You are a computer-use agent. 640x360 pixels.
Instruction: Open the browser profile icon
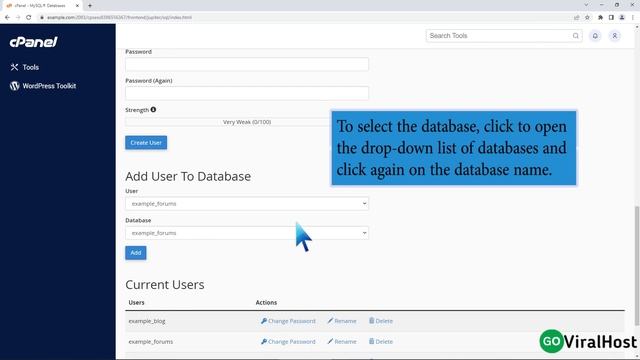pyautogui.click(x=622, y=18)
